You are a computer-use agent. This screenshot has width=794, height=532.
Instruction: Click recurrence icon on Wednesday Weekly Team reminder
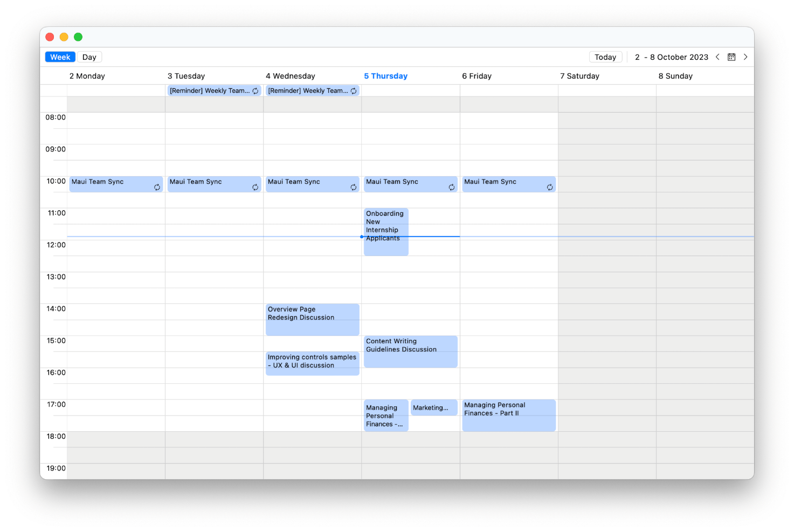[x=354, y=91]
